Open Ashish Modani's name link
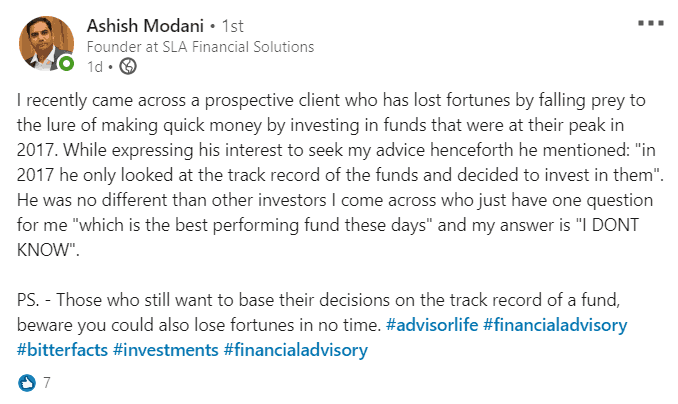Screen dimensions: 678x404 (x=145, y=26)
